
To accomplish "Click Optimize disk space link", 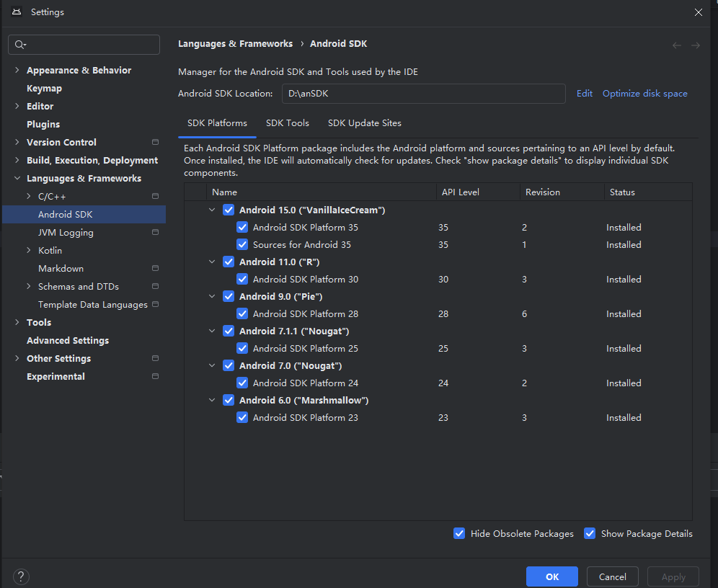I will click(644, 94).
